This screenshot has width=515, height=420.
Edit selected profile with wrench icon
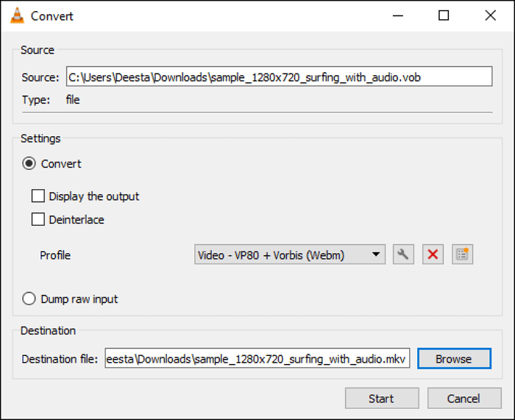tap(403, 255)
